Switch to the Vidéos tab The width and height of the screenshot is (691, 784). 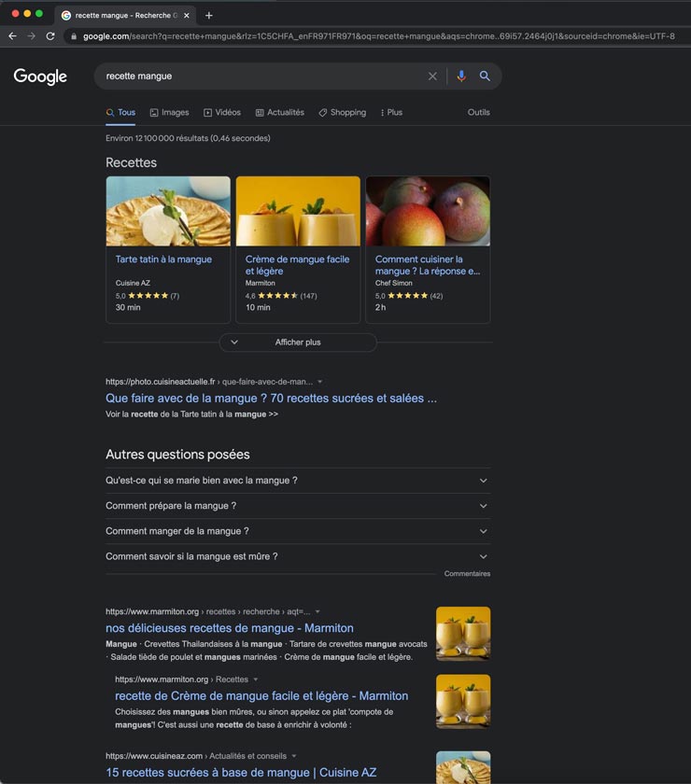click(x=222, y=113)
